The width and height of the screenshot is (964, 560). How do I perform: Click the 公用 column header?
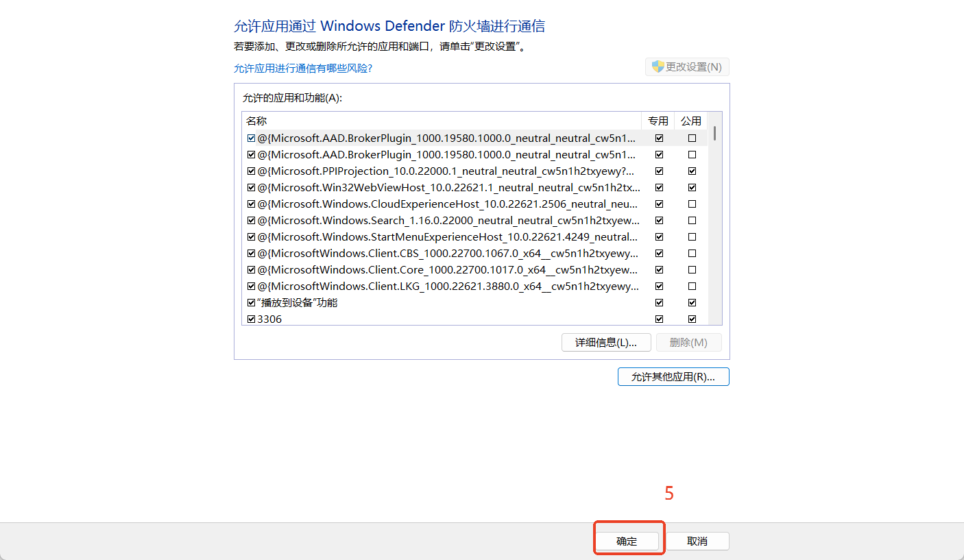[x=691, y=121]
